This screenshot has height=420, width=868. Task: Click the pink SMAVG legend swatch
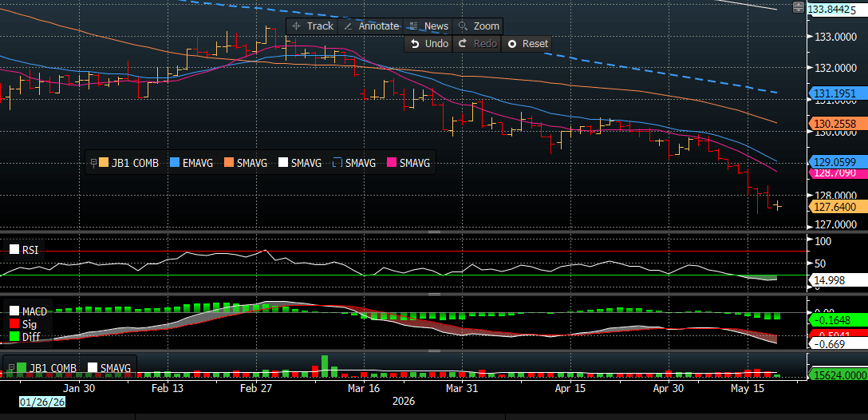pyautogui.click(x=391, y=163)
